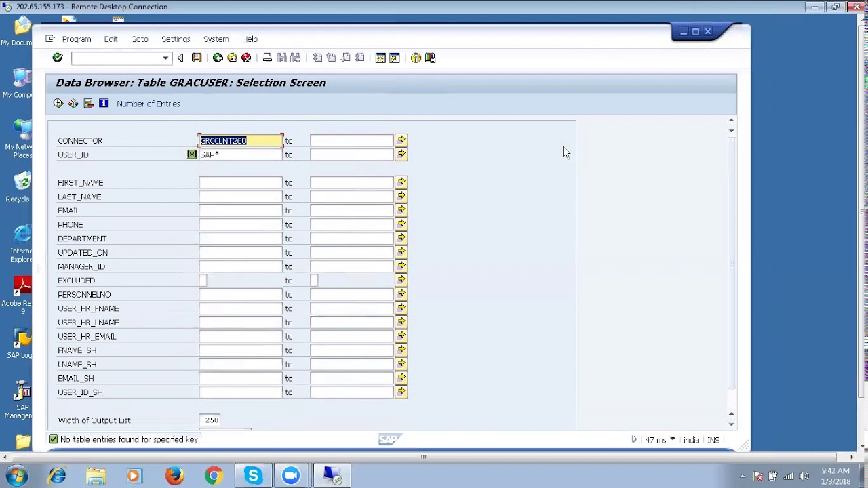Click the Previous Page icon
This screenshot has width=868, height=488.
(x=331, y=58)
